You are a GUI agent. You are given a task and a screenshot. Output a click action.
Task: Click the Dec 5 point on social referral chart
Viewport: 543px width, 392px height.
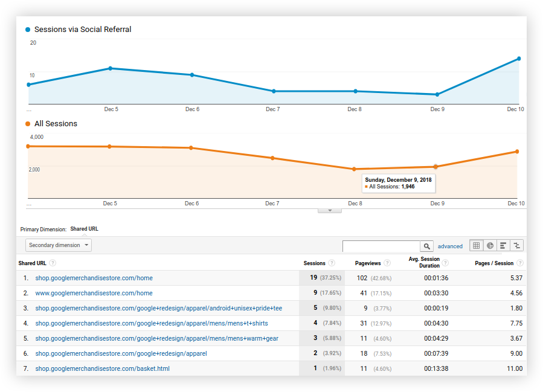pyautogui.click(x=110, y=68)
